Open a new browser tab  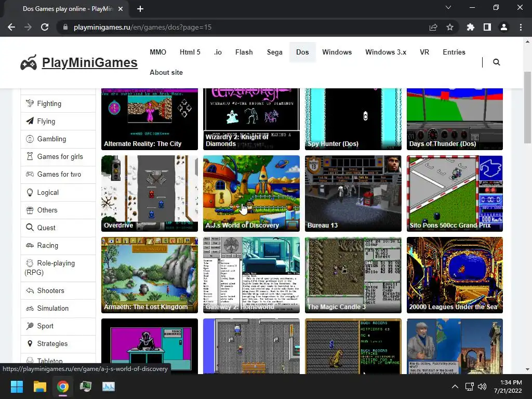(x=140, y=9)
